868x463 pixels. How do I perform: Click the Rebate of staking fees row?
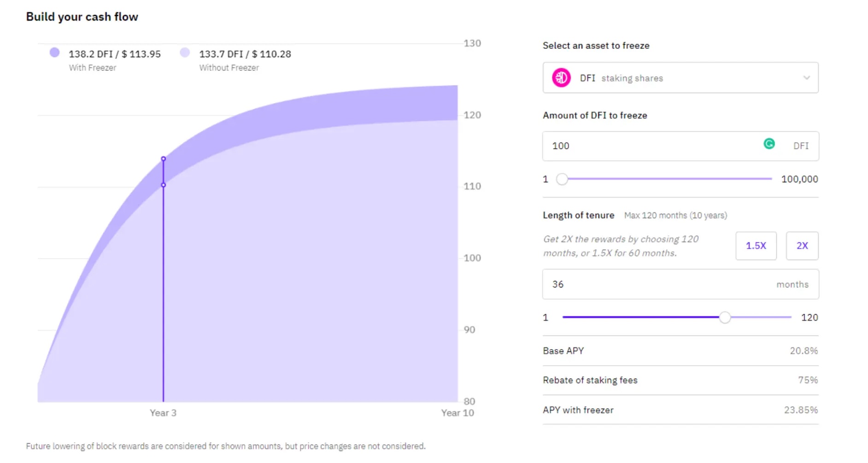click(x=680, y=380)
